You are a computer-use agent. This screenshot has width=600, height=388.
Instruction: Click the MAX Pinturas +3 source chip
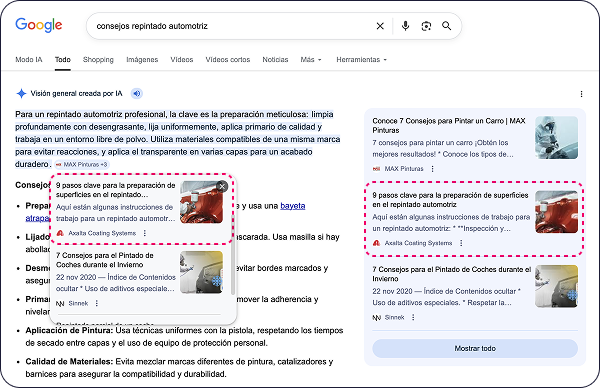click(x=82, y=165)
